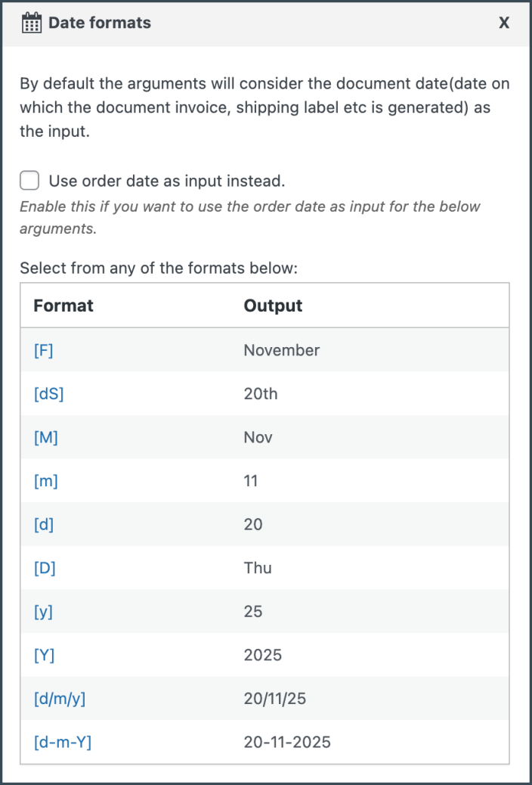Click the calendar icon beside Date formats

(31, 23)
